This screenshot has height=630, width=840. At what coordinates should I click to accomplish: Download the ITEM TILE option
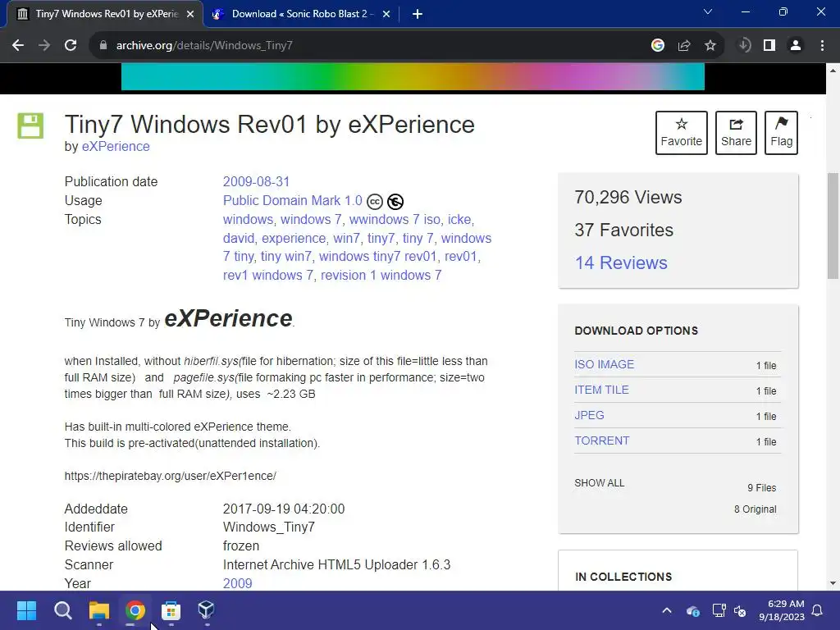click(x=601, y=390)
